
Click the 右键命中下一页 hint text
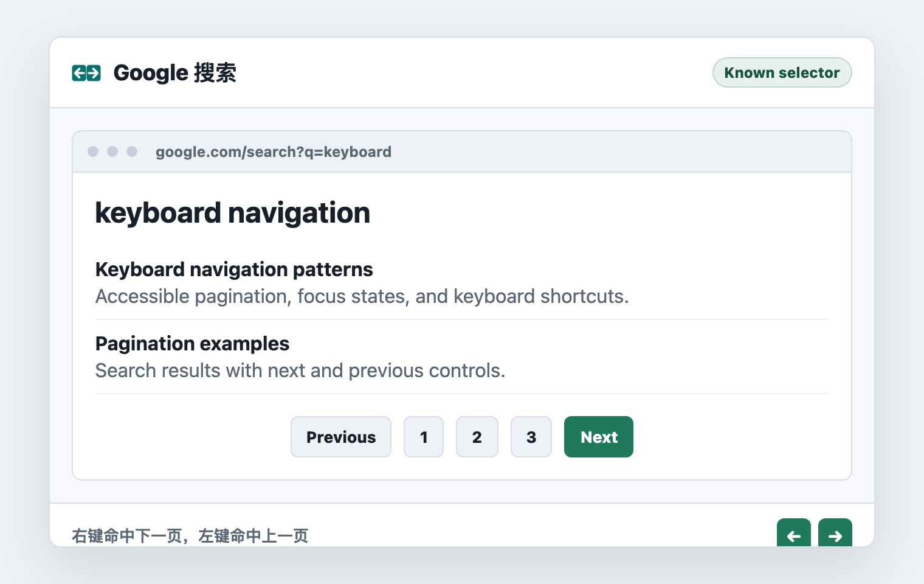[190, 535]
